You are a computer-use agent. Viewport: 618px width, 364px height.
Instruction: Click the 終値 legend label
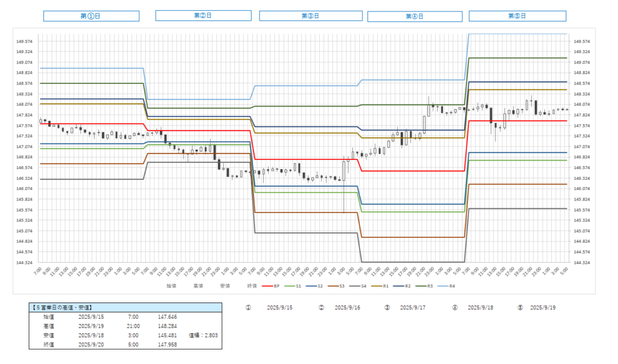coord(252,286)
